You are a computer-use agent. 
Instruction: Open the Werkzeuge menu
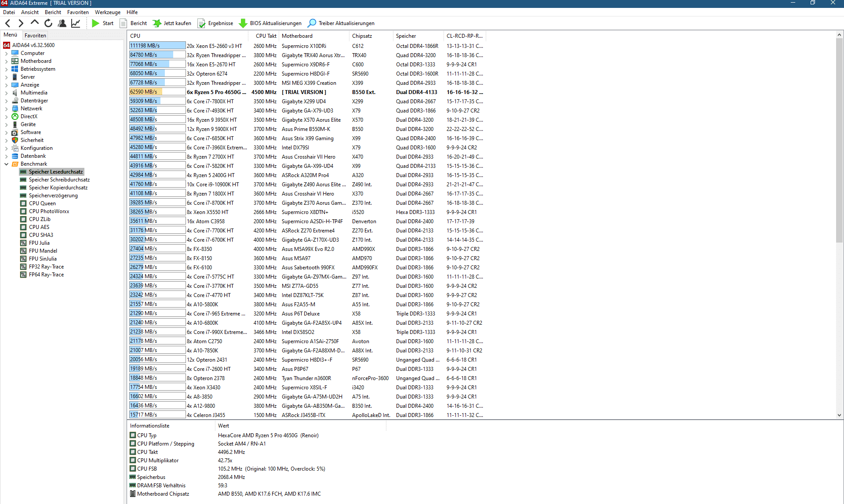(107, 12)
